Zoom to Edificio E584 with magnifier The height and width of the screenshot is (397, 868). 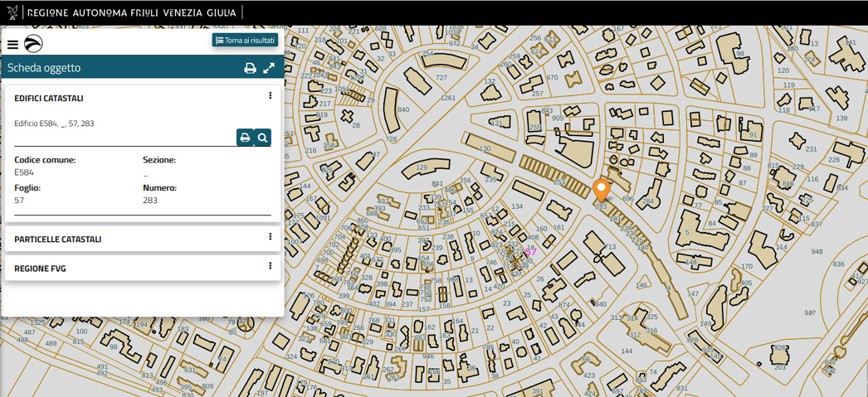click(263, 138)
